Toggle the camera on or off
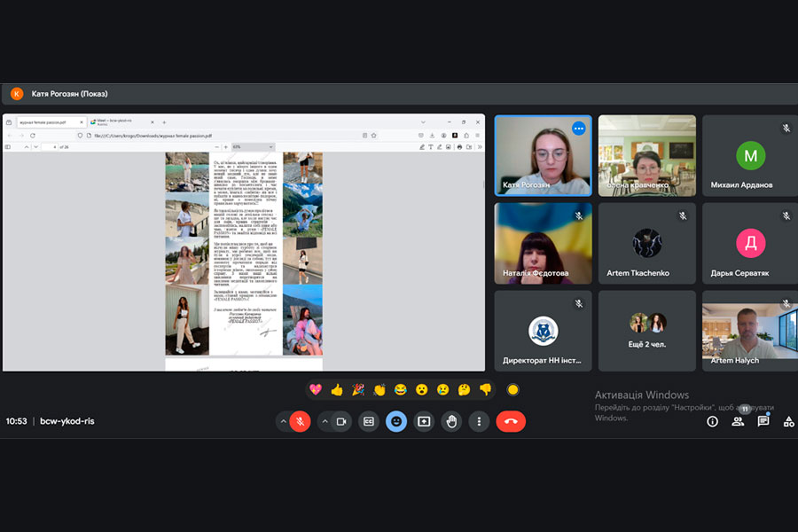This screenshot has height=532, width=798. 341,421
